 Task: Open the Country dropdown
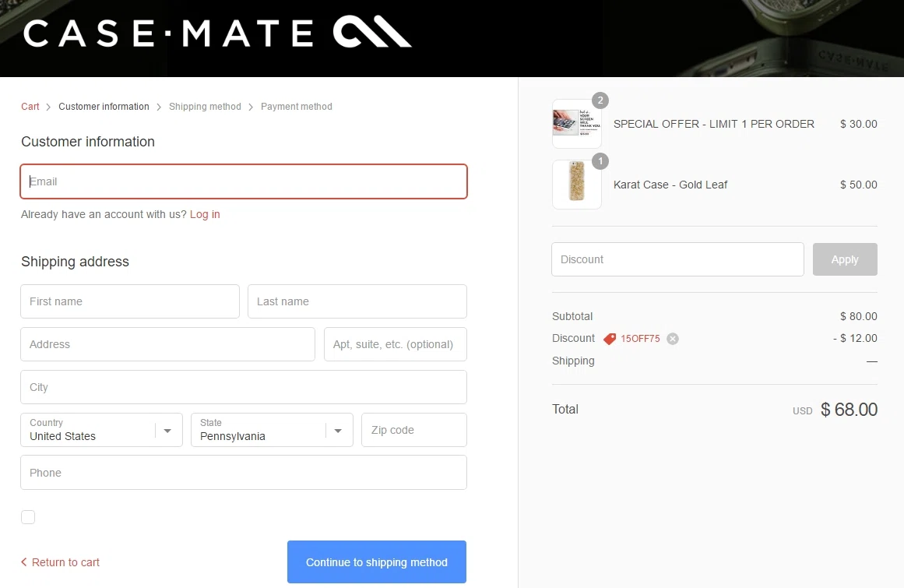tap(101, 430)
